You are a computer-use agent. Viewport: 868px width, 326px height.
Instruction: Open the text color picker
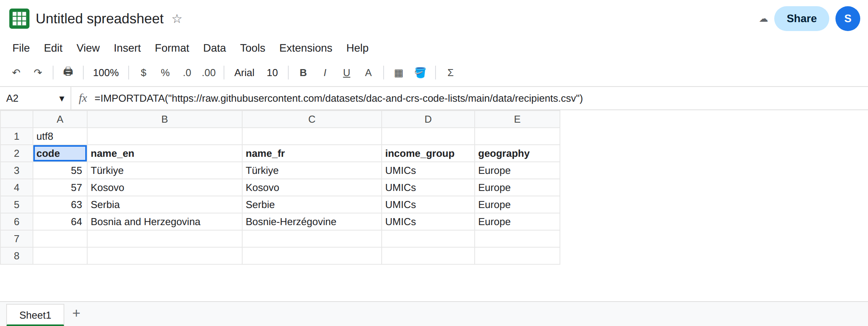(x=368, y=73)
